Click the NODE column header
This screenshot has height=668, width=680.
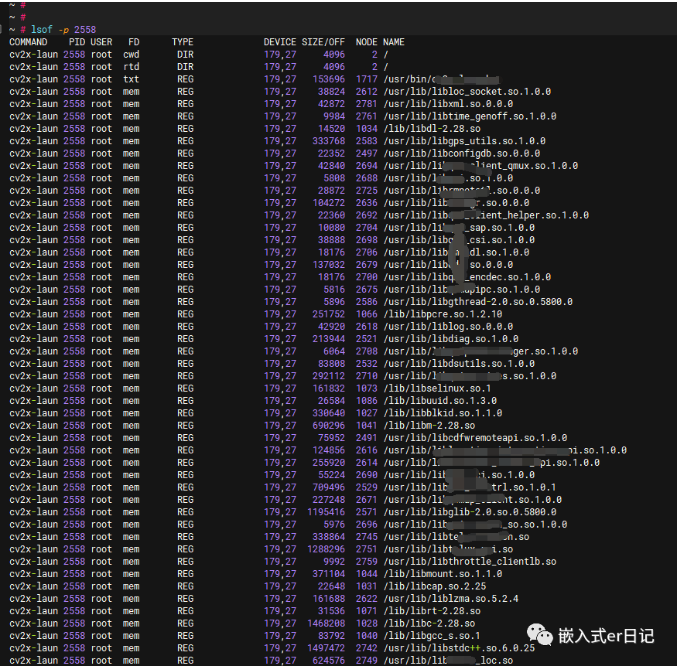pyautogui.click(x=366, y=42)
